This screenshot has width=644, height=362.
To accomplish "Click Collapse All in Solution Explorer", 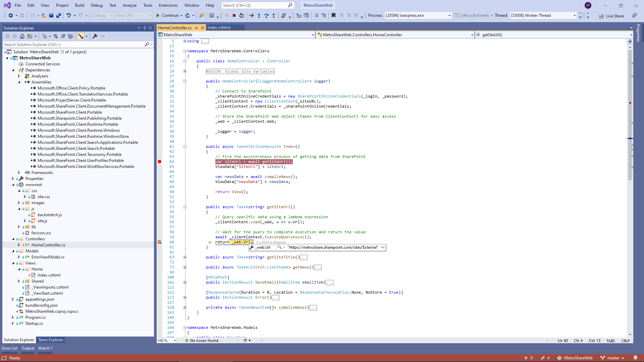I will pyautogui.click(x=63, y=36).
